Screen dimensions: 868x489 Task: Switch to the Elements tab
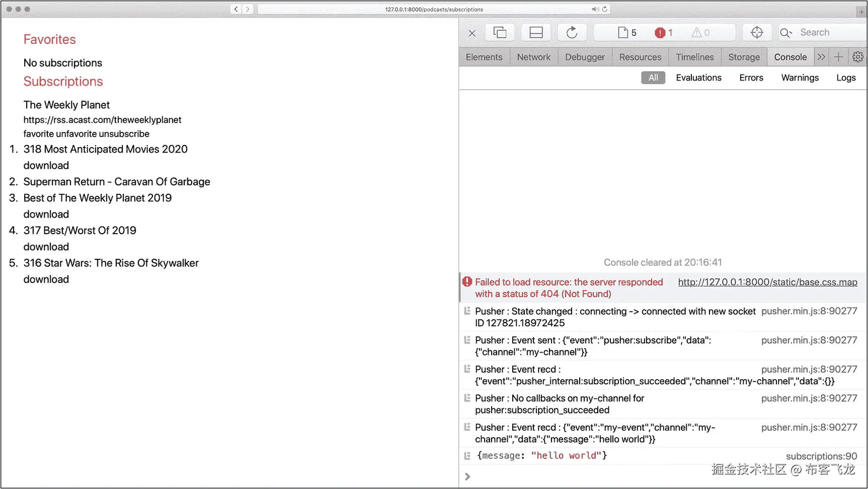pyautogui.click(x=484, y=57)
